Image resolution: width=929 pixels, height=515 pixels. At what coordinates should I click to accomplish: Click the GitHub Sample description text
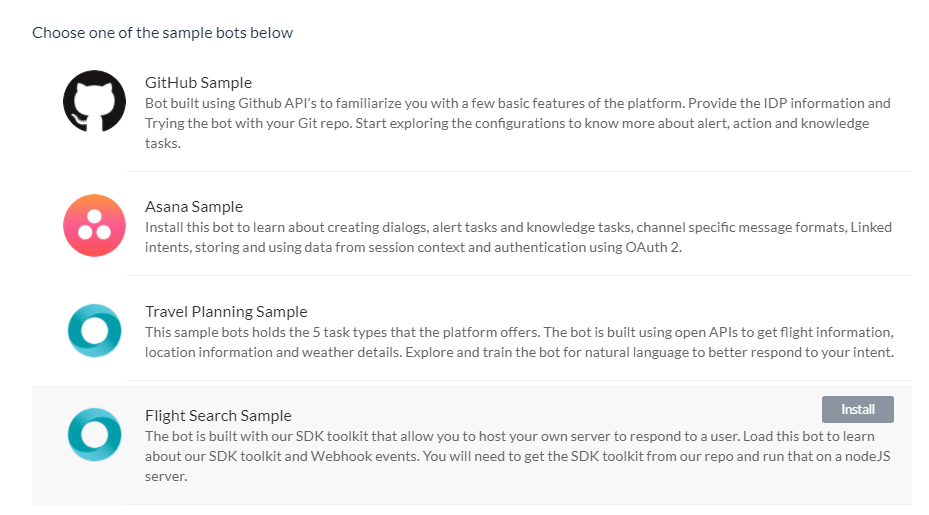coord(518,123)
